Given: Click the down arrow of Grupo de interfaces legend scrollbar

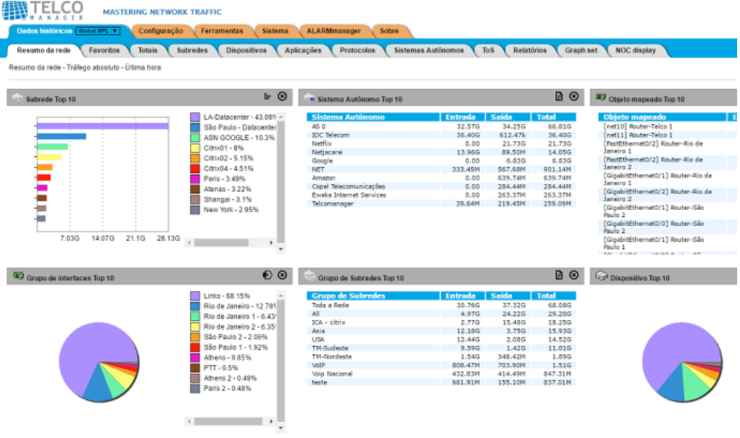Looking at the screenshot, I should pos(281,428).
